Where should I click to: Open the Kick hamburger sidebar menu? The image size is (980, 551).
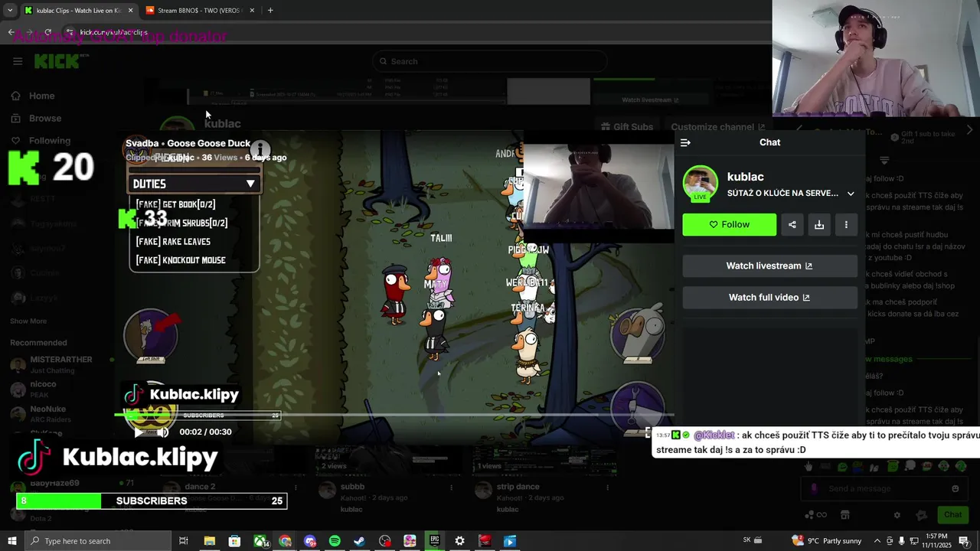pos(18,61)
